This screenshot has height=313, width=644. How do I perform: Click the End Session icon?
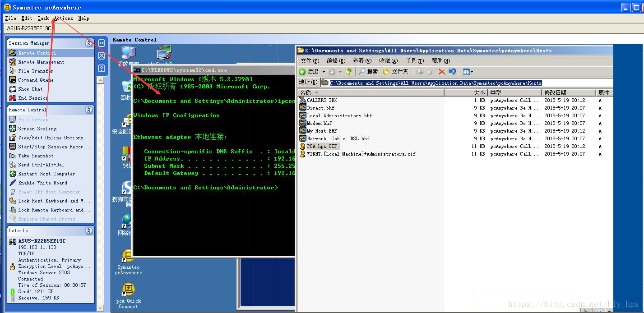(x=13, y=98)
